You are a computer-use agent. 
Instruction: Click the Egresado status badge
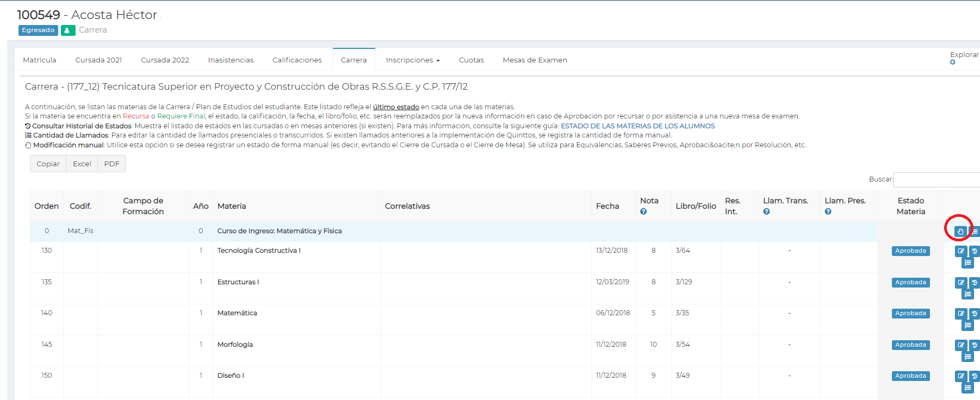point(38,30)
